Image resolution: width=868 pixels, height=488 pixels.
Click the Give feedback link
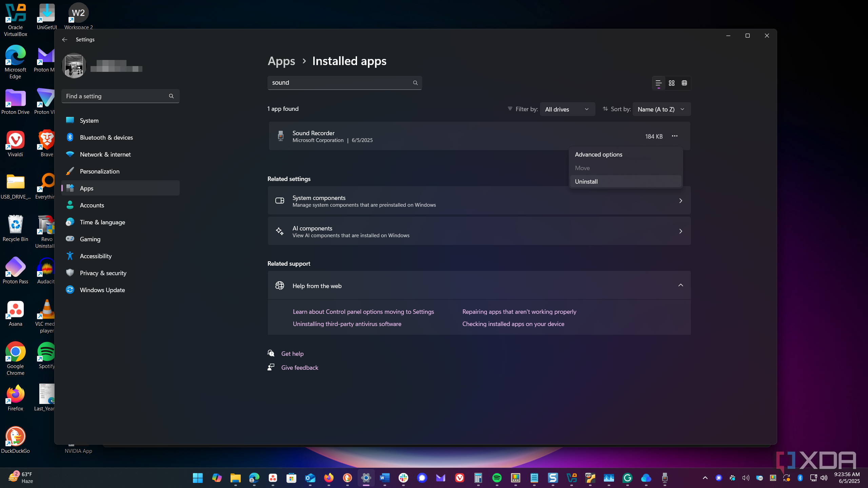(300, 367)
